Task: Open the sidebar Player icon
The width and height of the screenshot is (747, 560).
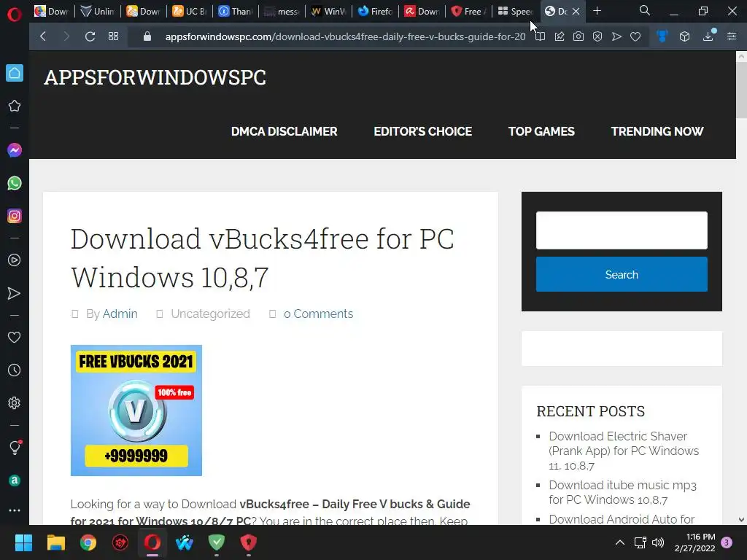Action: pos(15,260)
